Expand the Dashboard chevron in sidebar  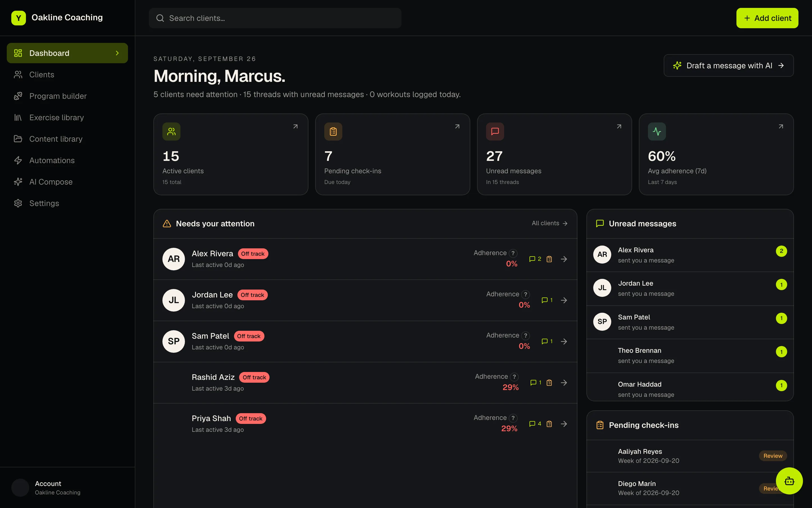pyautogui.click(x=117, y=53)
